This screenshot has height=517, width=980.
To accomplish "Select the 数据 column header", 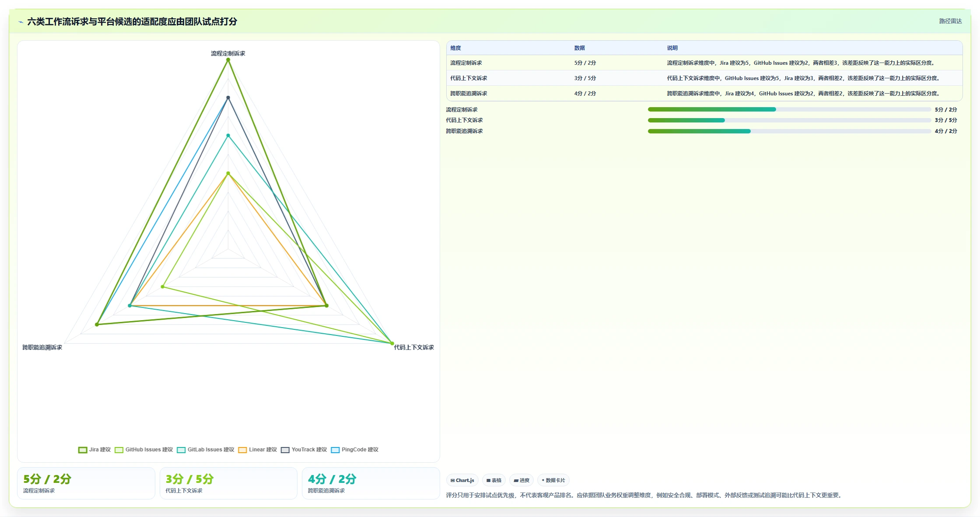I will click(x=579, y=48).
